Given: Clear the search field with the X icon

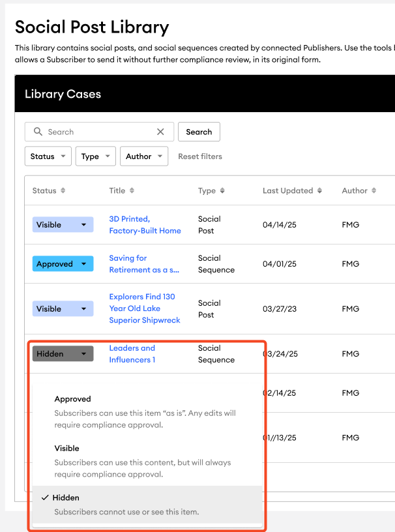Looking at the screenshot, I should click(160, 132).
